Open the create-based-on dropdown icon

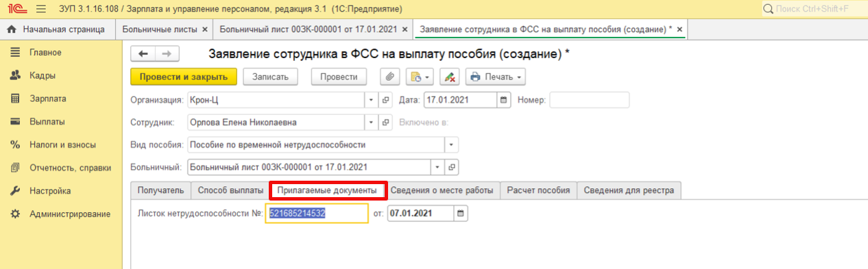pos(420,77)
